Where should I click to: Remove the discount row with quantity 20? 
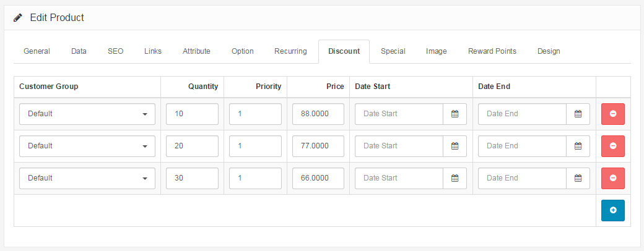[x=613, y=146]
